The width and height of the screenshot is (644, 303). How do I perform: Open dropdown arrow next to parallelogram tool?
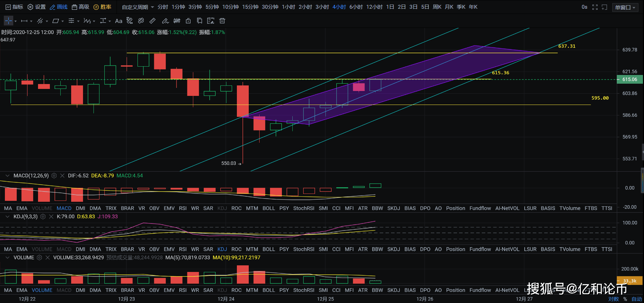click(x=62, y=21)
